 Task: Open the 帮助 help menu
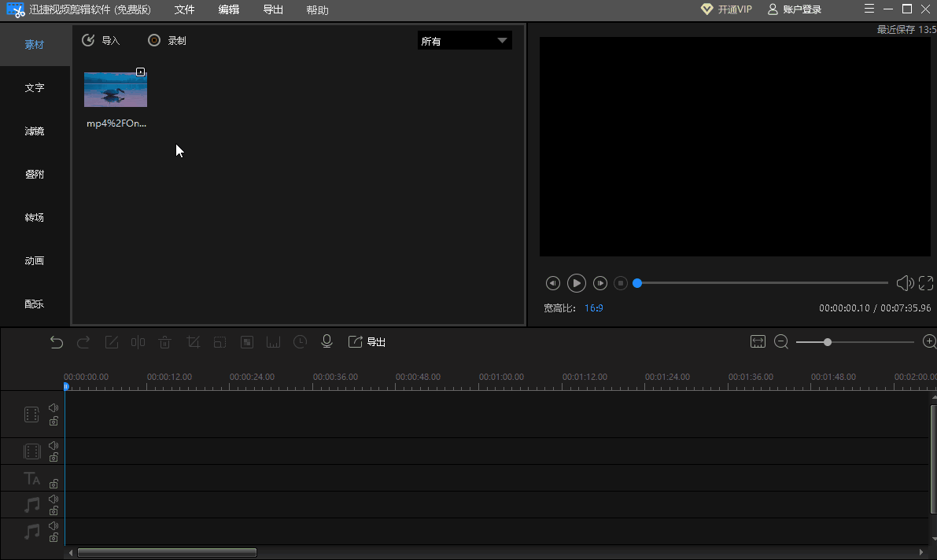[x=317, y=10]
